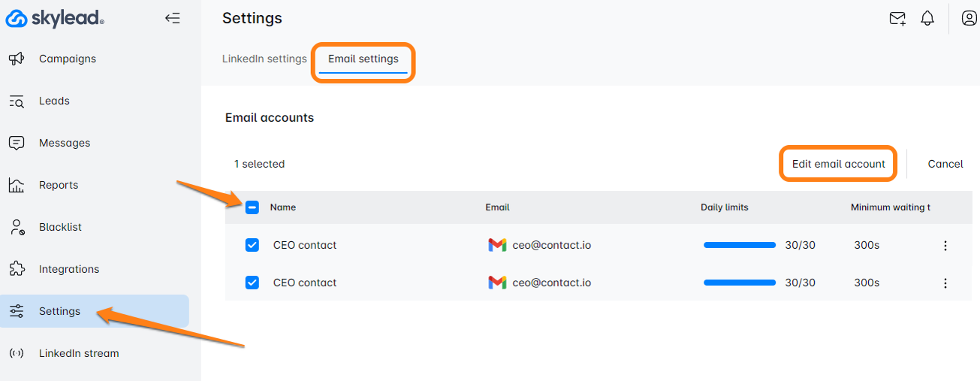This screenshot has height=381, width=980.
Task: Uncheck the first CEO contact row checkbox
Action: coord(252,245)
